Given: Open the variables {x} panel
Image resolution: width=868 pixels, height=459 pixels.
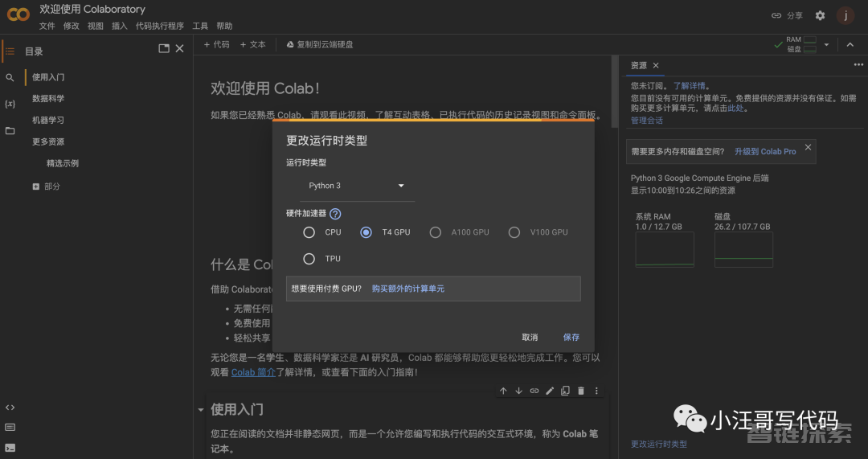Looking at the screenshot, I should tap(10, 104).
